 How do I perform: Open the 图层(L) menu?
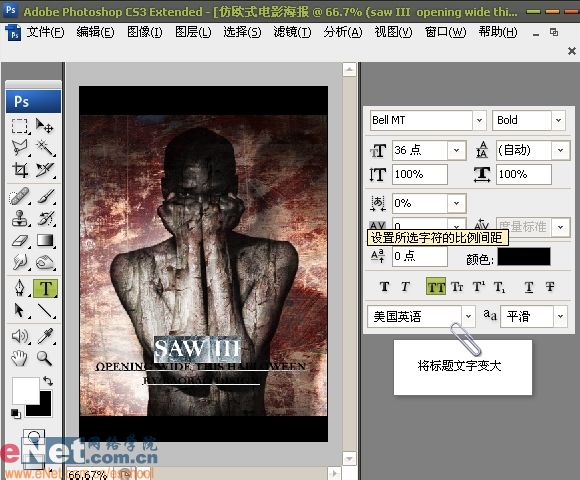(x=193, y=32)
